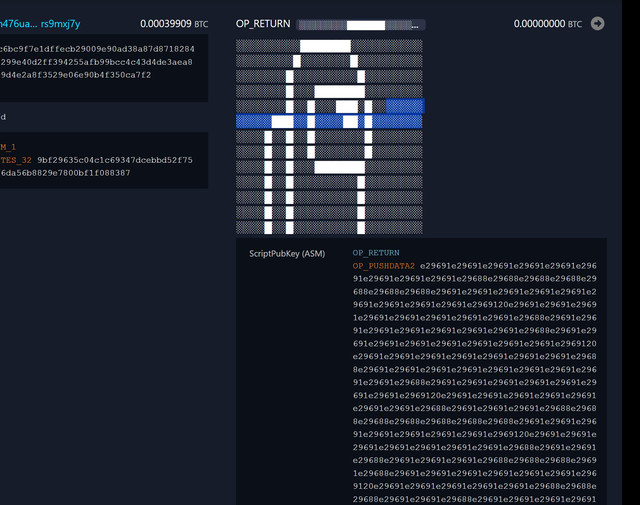The image size is (640, 505).
Task: Click the blue OP_RETURN opcode in the ASM
Action: point(376,253)
